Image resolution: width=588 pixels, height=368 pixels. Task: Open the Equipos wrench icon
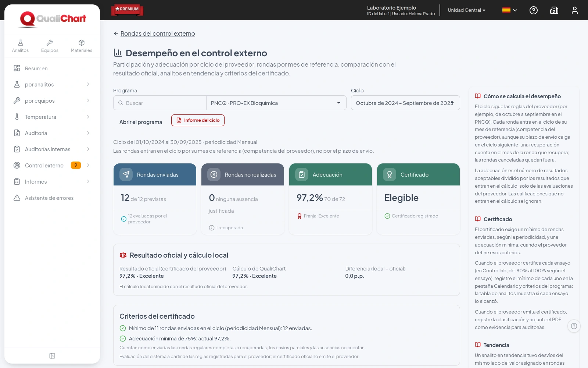point(50,43)
